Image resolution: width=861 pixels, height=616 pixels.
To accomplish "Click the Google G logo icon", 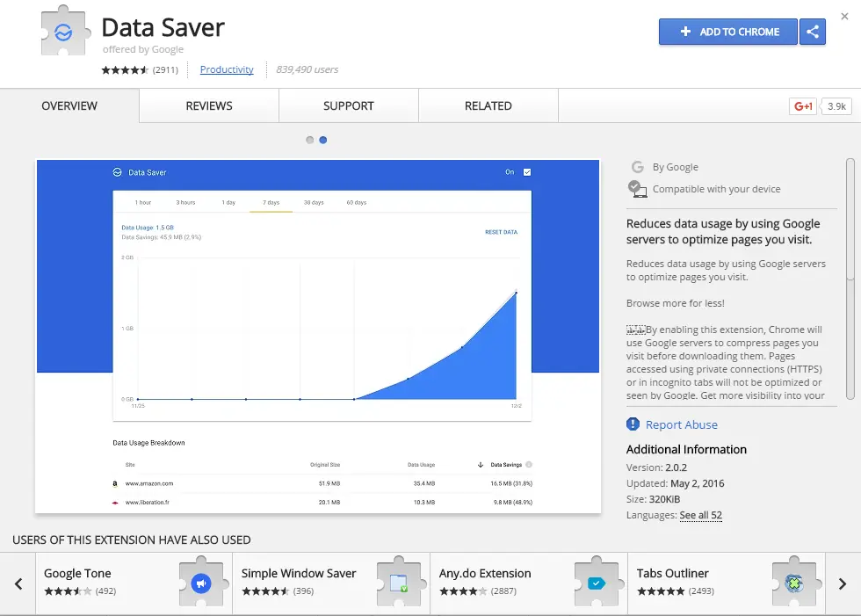I will (637, 167).
